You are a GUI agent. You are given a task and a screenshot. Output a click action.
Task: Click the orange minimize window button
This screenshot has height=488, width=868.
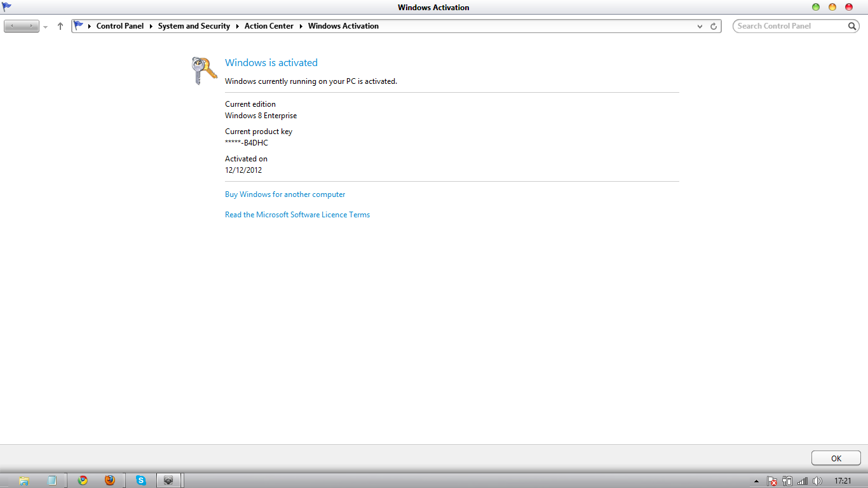click(832, 7)
